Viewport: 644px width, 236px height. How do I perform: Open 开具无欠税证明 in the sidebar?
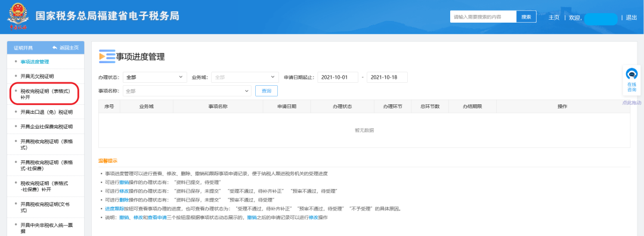click(37, 76)
